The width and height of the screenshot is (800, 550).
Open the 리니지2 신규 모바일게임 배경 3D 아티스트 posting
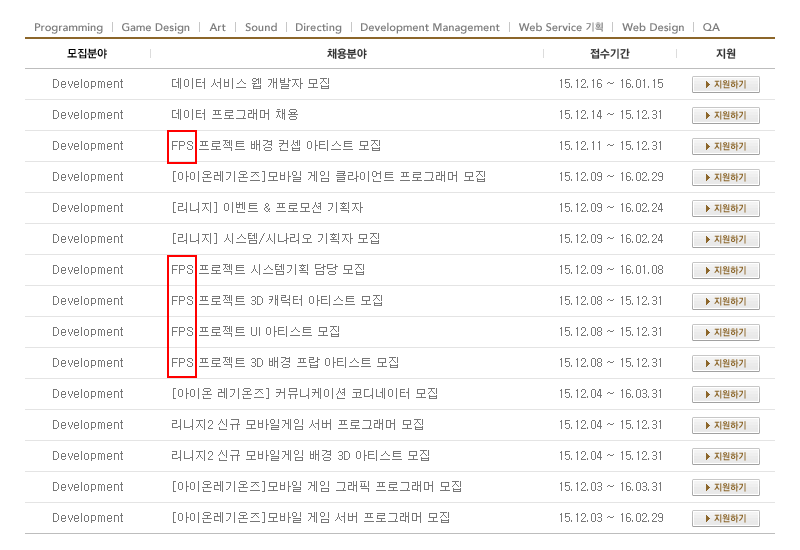click(300, 456)
